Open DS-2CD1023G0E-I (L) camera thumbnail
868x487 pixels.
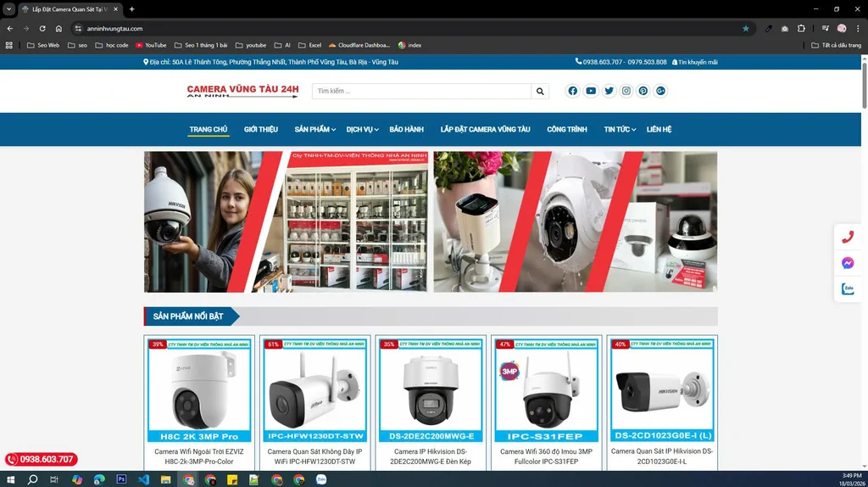[x=662, y=390]
